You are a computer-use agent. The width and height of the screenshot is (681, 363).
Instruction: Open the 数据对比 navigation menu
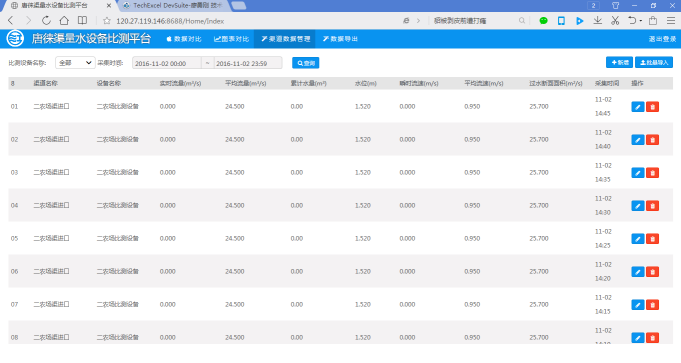point(184,39)
